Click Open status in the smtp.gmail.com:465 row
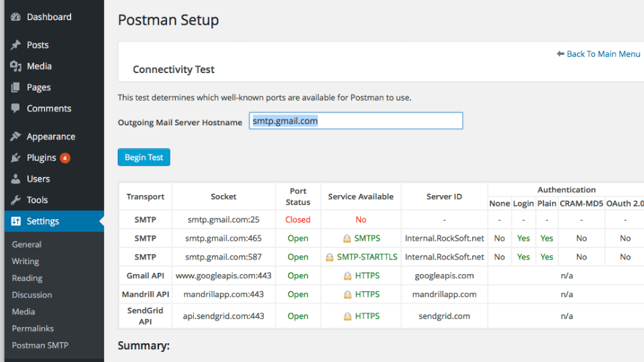Image resolution: width=644 pixels, height=362 pixels. [298, 238]
